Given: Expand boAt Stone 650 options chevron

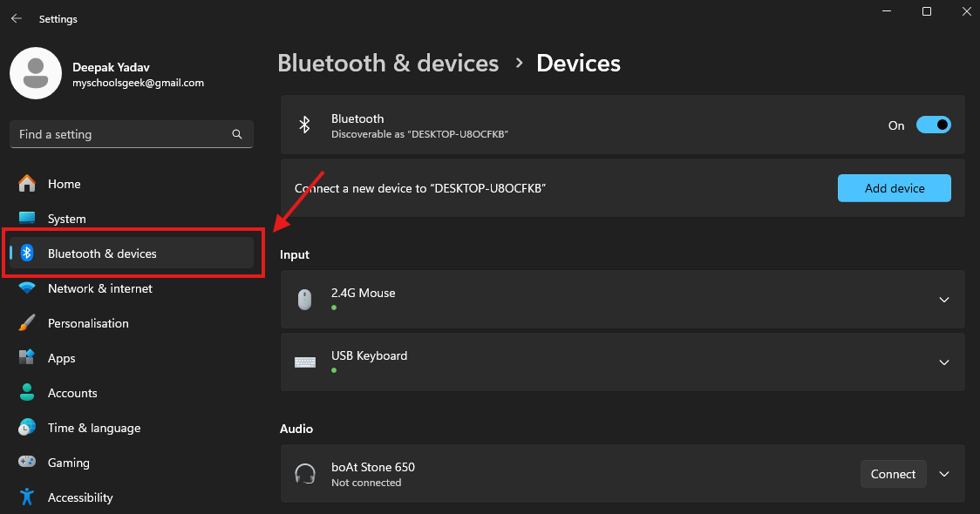Looking at the screenshot, I should click(943, 474).
